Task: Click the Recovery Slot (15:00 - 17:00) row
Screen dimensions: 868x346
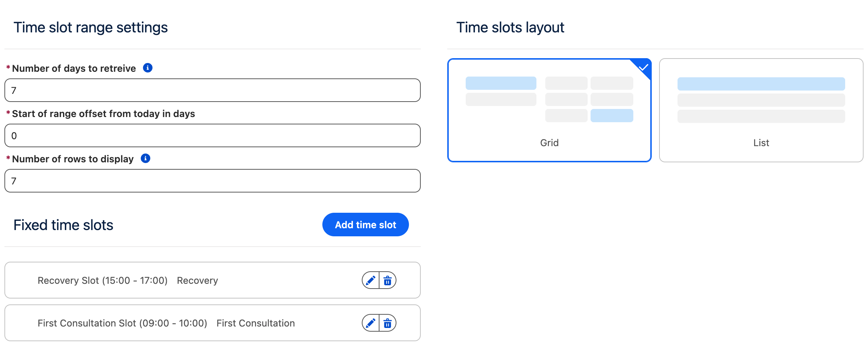Action: pos(102,280)
